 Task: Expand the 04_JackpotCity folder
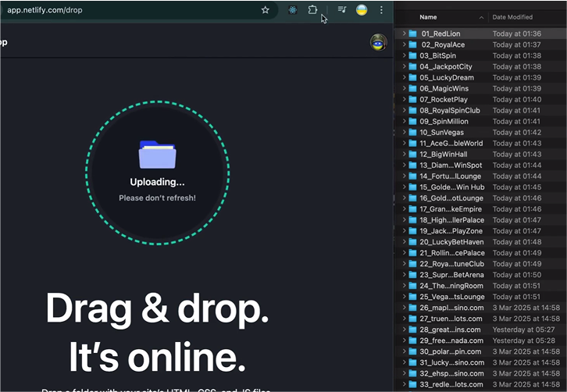pyautogui.click(x=404, y=66)
